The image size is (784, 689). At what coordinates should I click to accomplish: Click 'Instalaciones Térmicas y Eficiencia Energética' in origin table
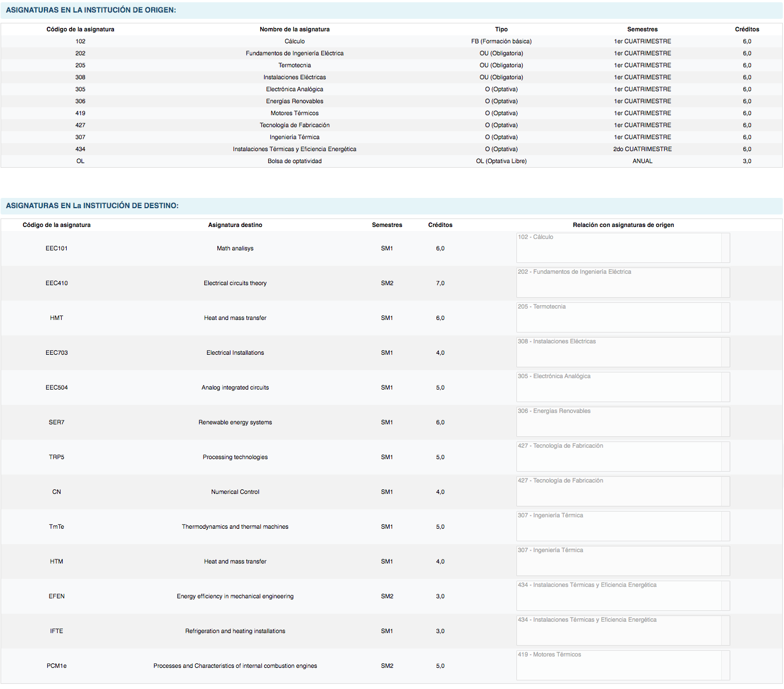(294, 149)
